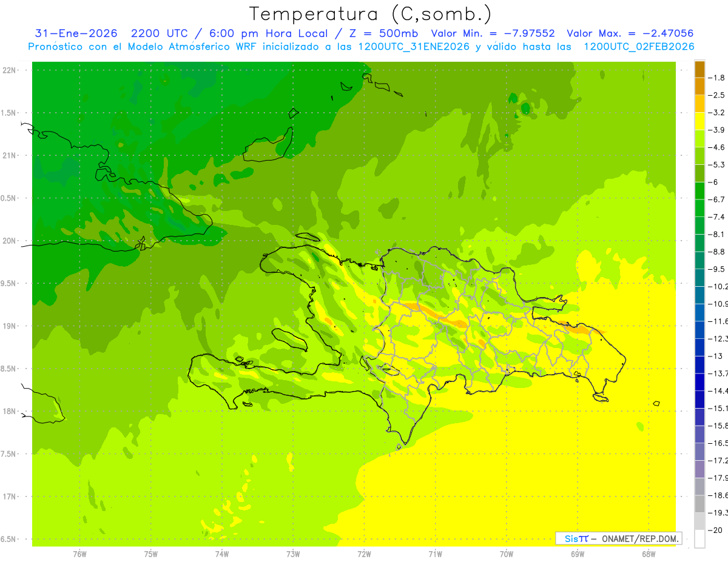The width and height of the screenshot is (728, 562).
Task: Click the "SisTT - ONAMET/REP.DOM." credit box
Action: [x=618, y=538]
